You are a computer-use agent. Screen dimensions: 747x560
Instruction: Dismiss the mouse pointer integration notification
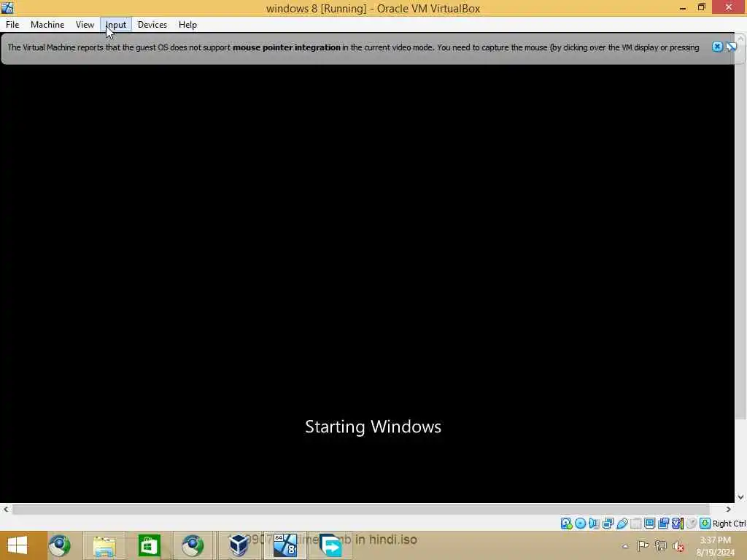(x=717, y=47)
